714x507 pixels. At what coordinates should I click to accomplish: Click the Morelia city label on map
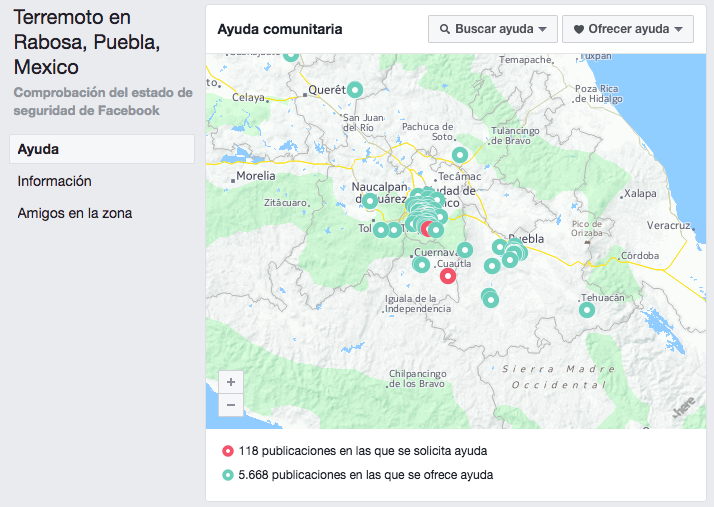[255, 176]
